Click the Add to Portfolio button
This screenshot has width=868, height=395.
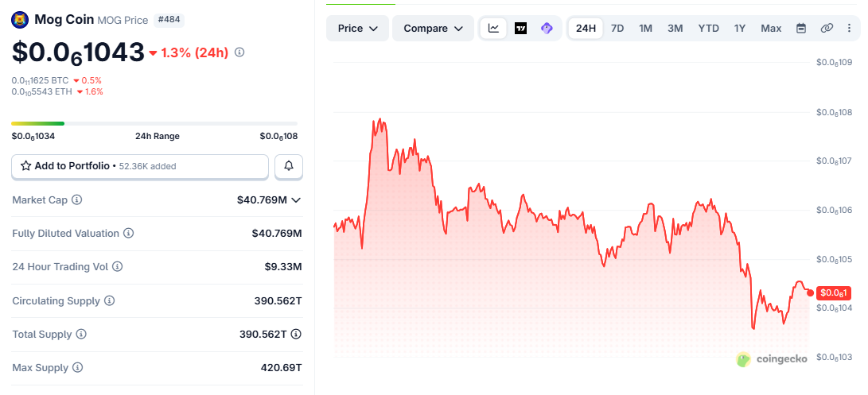coord(140,166)
